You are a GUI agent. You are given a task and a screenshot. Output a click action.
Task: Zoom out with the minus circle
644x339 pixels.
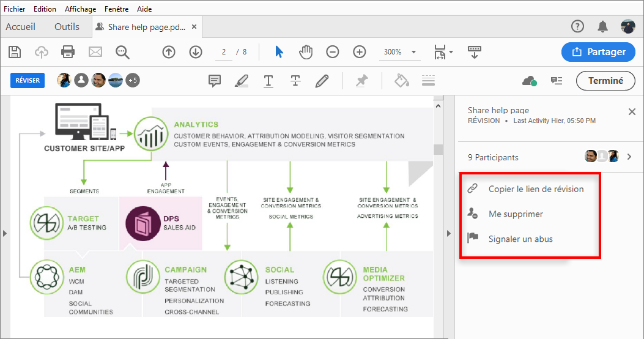tap(333, 52)
